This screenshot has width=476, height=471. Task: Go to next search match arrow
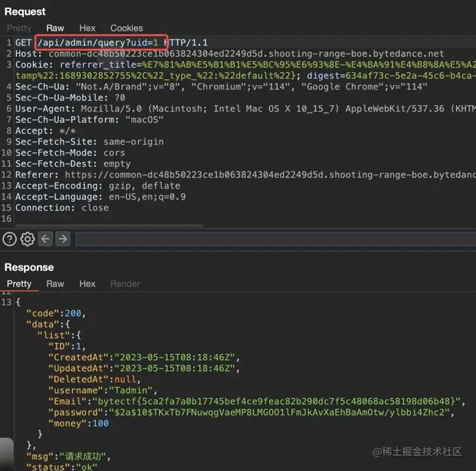pyautogui.click(x=63, y=239)
